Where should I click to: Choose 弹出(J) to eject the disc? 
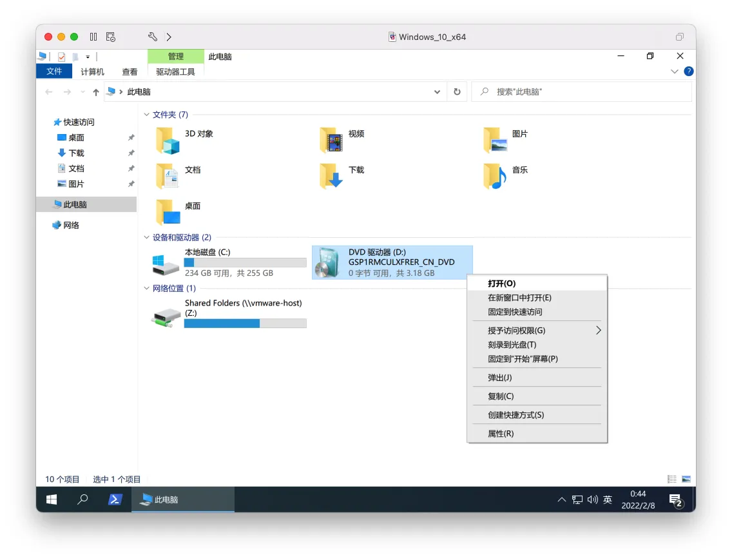(x=537, y=378)
